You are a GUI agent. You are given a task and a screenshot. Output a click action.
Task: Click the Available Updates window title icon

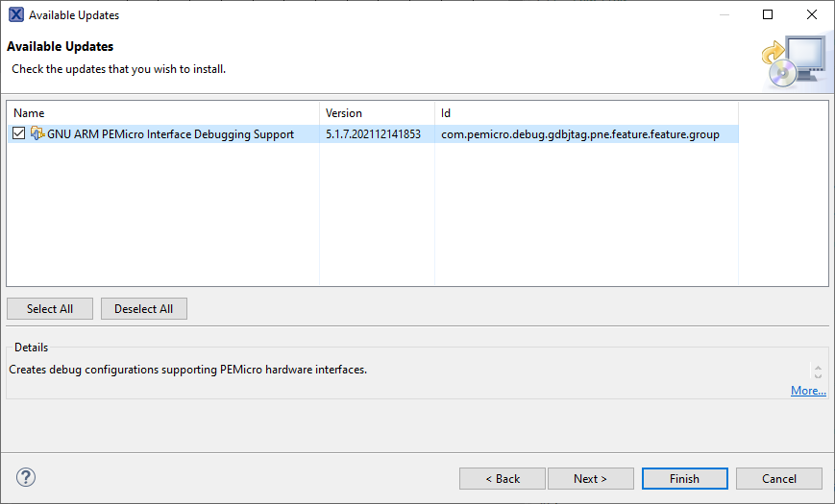(15, 15)
